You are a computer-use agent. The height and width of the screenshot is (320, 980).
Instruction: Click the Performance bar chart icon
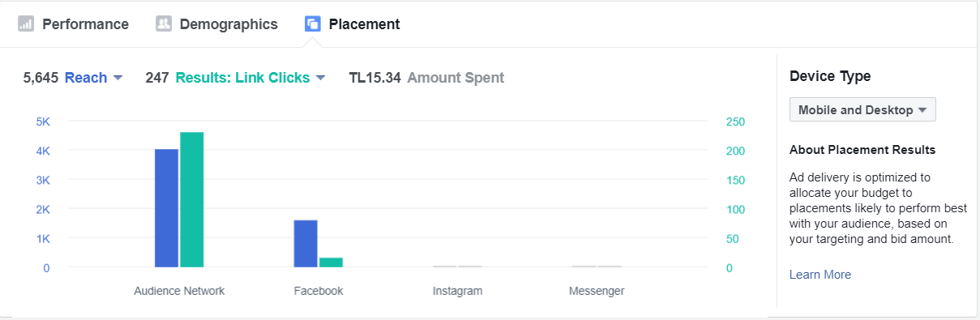(x=26, y=24)
